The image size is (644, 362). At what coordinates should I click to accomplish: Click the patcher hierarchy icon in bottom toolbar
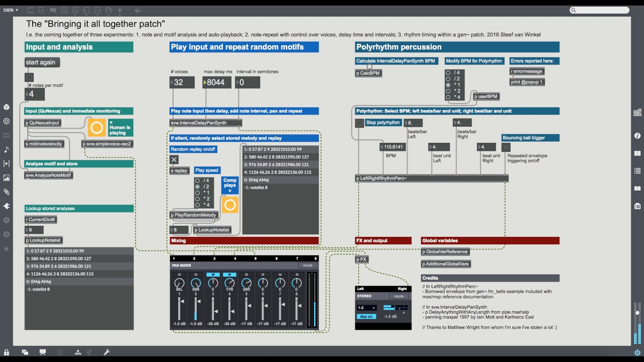pos(77,352)
